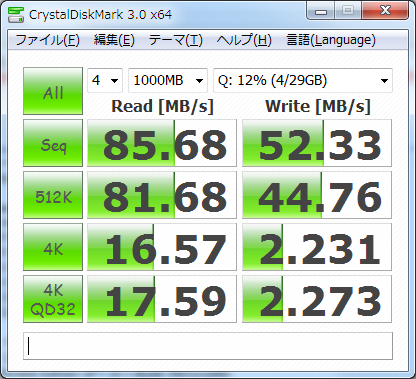Run all benchmarks with the All button
416x379 pixels.
pos(53,91)
